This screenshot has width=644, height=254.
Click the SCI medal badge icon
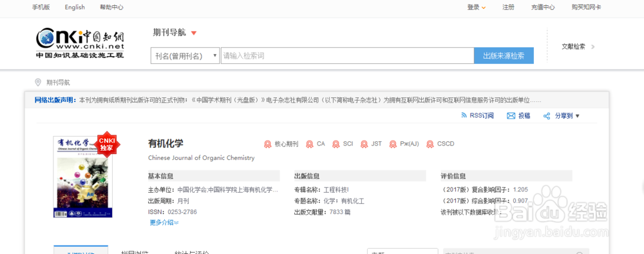coord(336,144)
